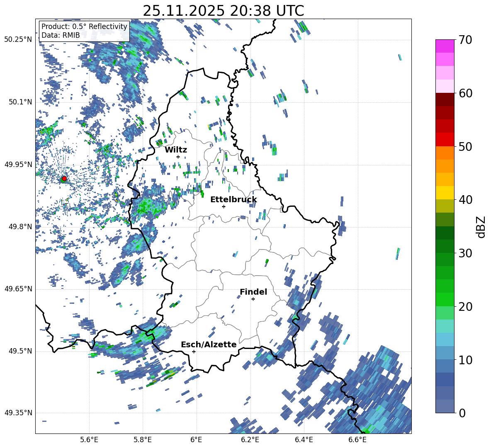The width and height of the screenshot is (491, 448).
Task: Click the 5.6°E longitude label
Action: point(89,440)
